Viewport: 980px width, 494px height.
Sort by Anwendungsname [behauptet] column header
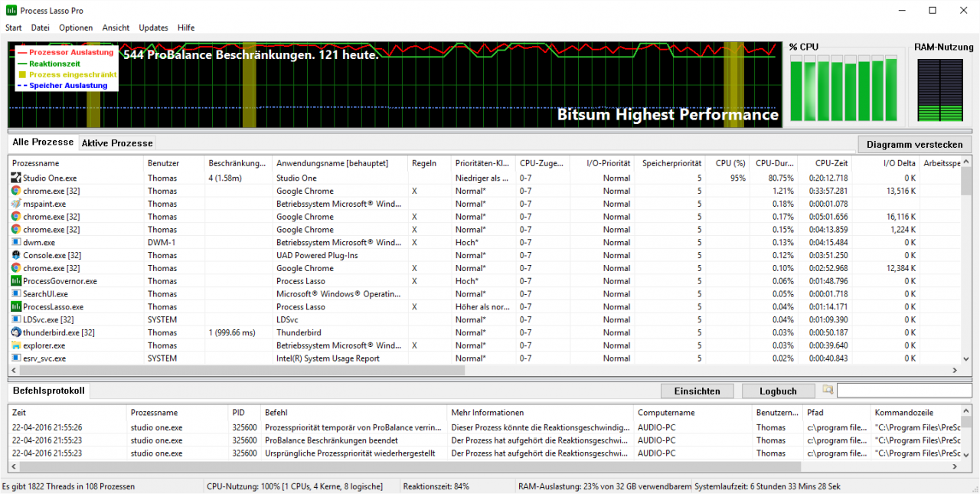tap(340, 163)
